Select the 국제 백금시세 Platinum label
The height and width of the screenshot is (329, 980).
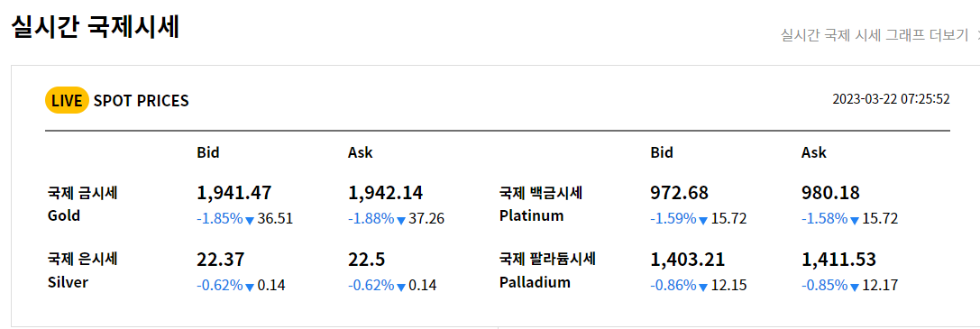541,204
